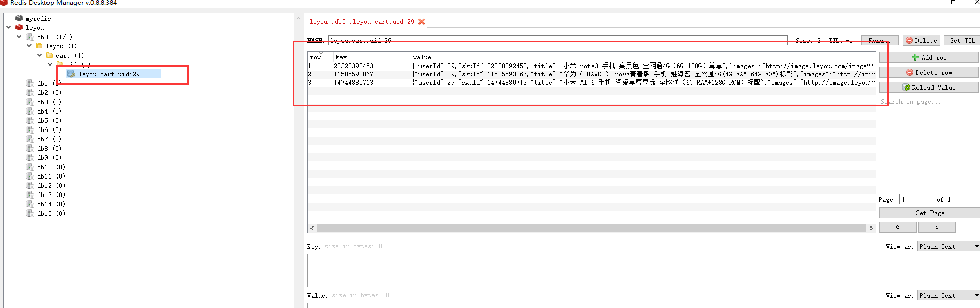980x308 pixels.
Task: Click the Reload Value button
Action: 929,87
